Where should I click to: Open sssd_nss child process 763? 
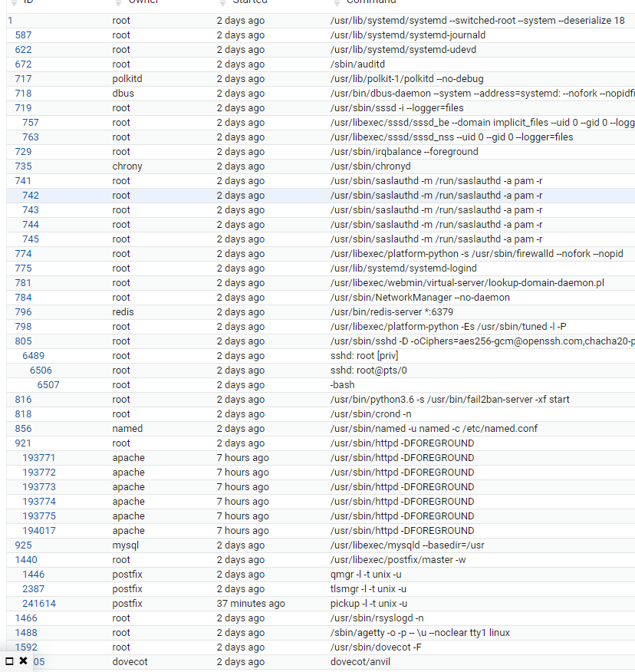click(31, 137)
